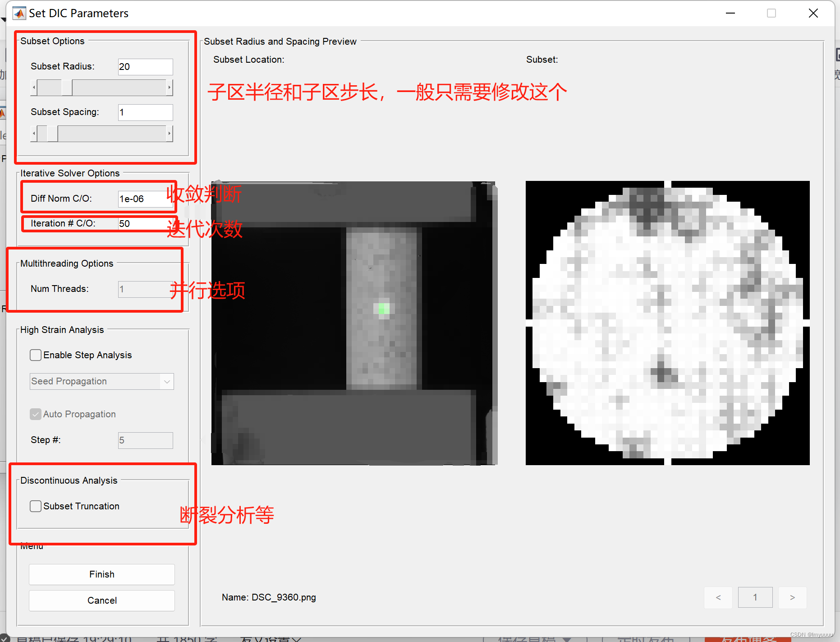This screenshot has height=642, width=840.
Task: Enable Subset Truncation for discontinuous analysis
Action: pyautogui.click(x=35, y=506)
